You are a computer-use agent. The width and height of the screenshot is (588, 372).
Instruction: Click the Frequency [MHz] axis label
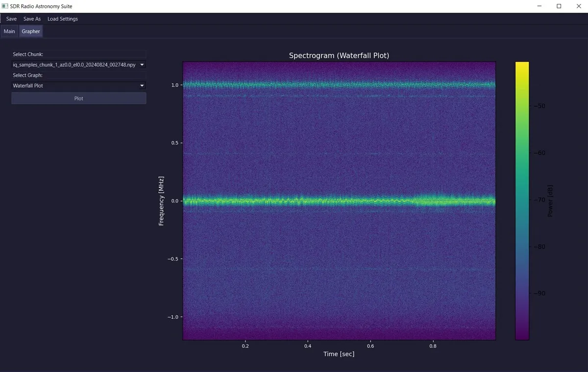click(x=161, y=200)
